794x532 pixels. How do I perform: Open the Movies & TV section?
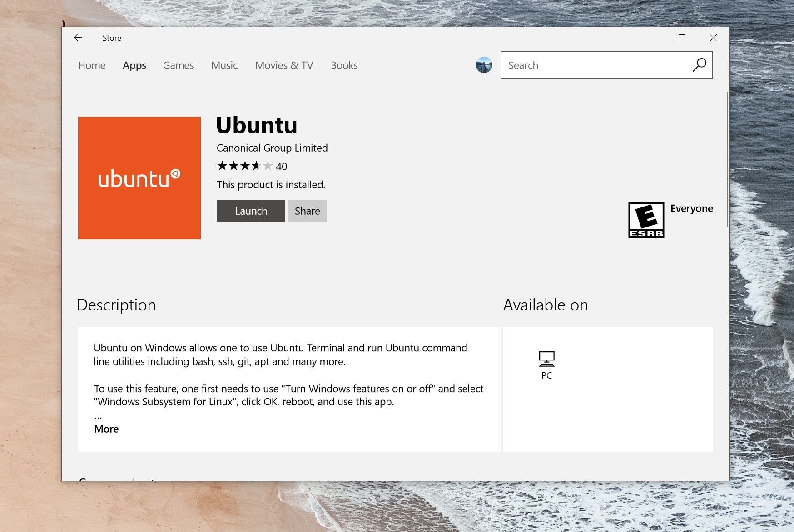point(284,65)
